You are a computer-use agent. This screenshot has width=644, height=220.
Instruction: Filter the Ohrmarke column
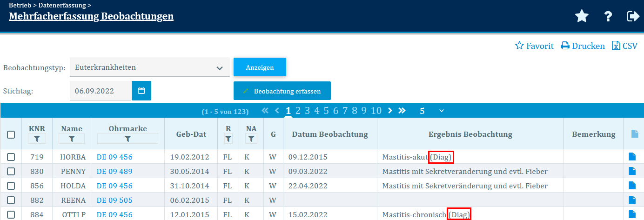[127, 139]
